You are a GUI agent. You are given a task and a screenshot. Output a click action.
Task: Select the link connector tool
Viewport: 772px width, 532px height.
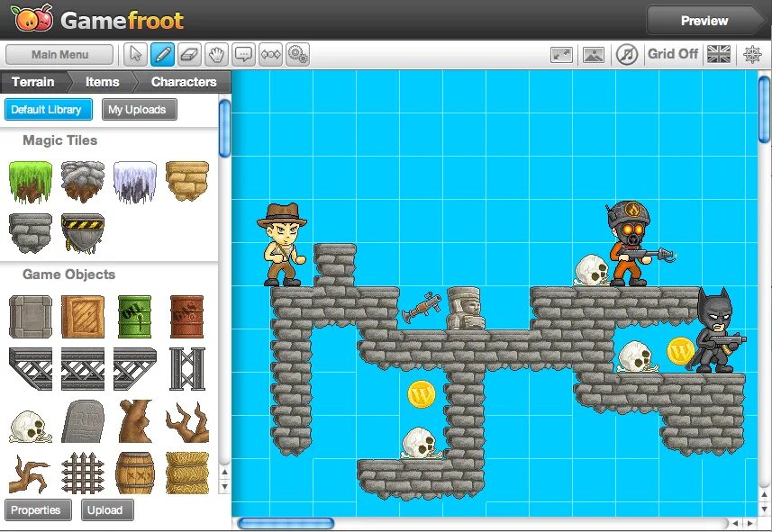pos(271,54)
